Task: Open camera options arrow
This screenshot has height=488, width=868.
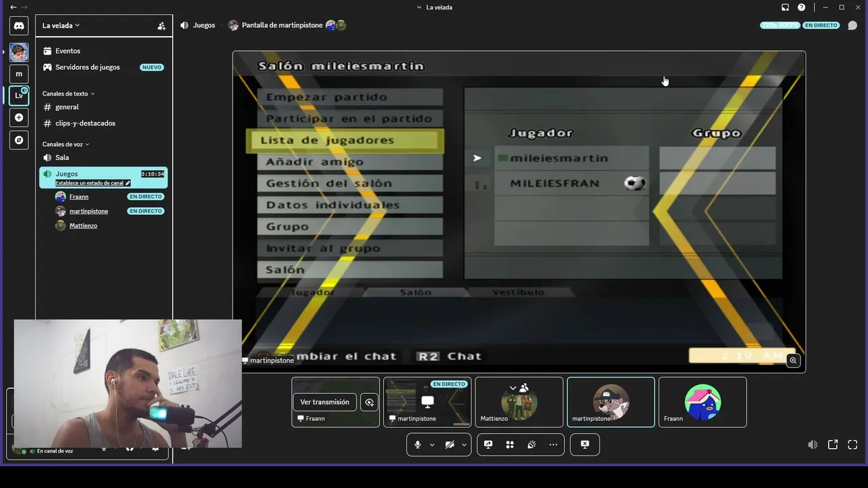Action: point(464,445)
